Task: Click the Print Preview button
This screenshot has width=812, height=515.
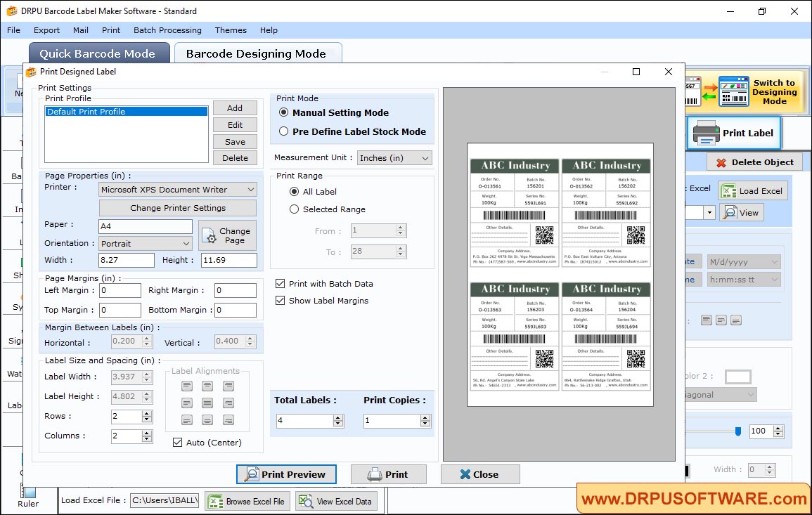Action: [286, 474]
